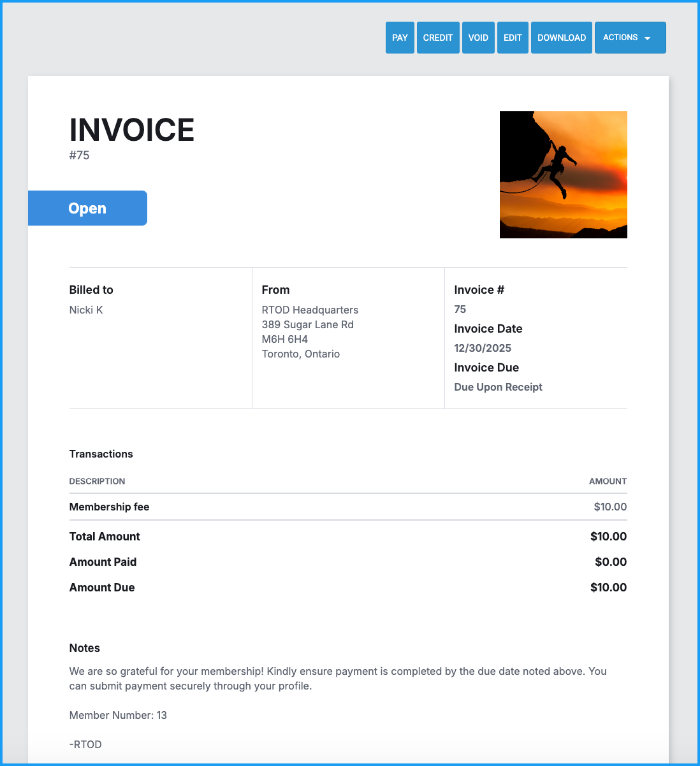Click the Due Upon Receipt text
The width and height of the screenshot is (700, 766).
click(498, 387)
